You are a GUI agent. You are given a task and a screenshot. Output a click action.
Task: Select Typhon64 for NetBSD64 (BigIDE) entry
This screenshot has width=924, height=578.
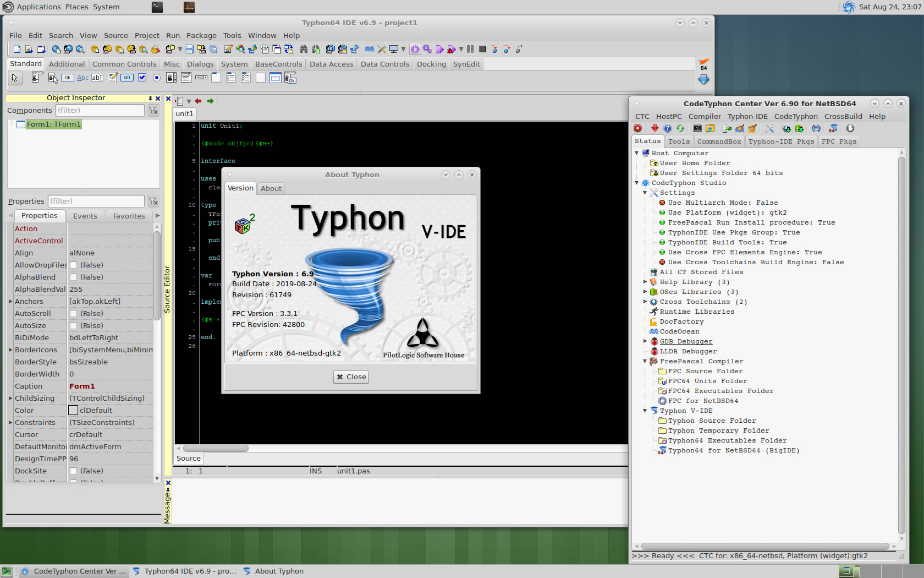[x=734, y=450]
